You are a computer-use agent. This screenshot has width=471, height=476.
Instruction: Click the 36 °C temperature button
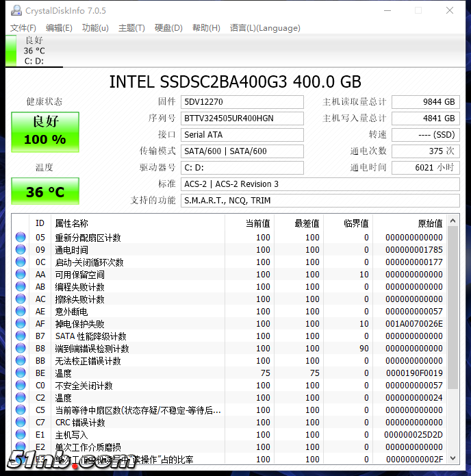point(45,192)
